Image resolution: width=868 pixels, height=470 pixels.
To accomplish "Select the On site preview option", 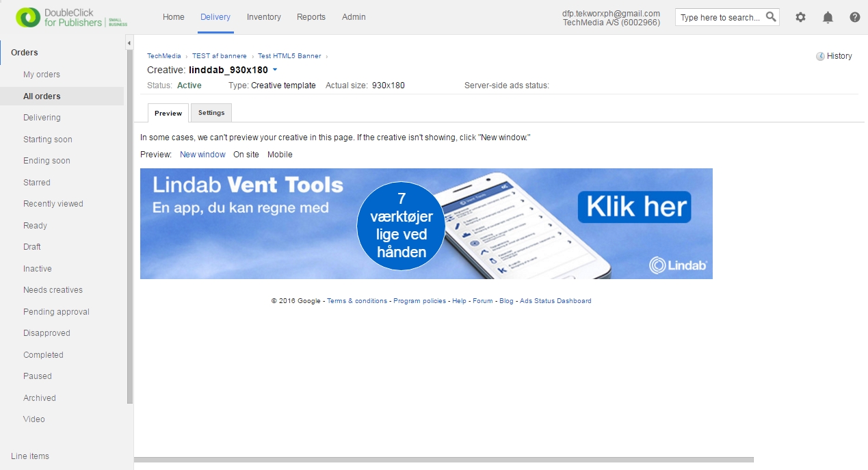I will [246, 155].
